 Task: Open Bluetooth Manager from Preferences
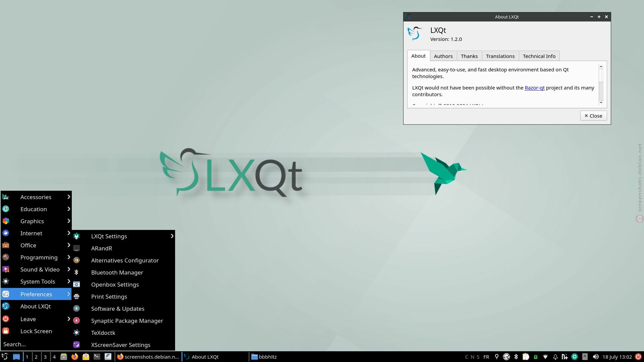click(123, 273)
